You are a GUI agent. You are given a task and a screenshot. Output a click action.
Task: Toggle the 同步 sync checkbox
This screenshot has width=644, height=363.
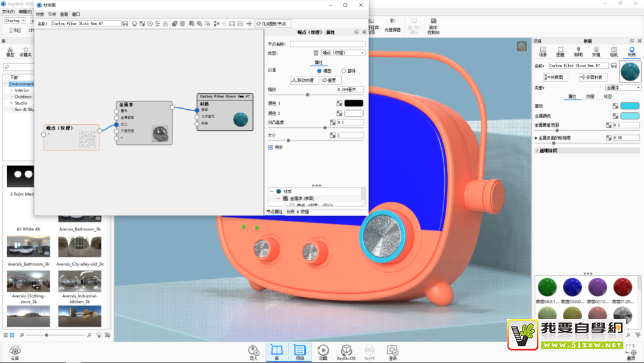[x=271, y=147]
